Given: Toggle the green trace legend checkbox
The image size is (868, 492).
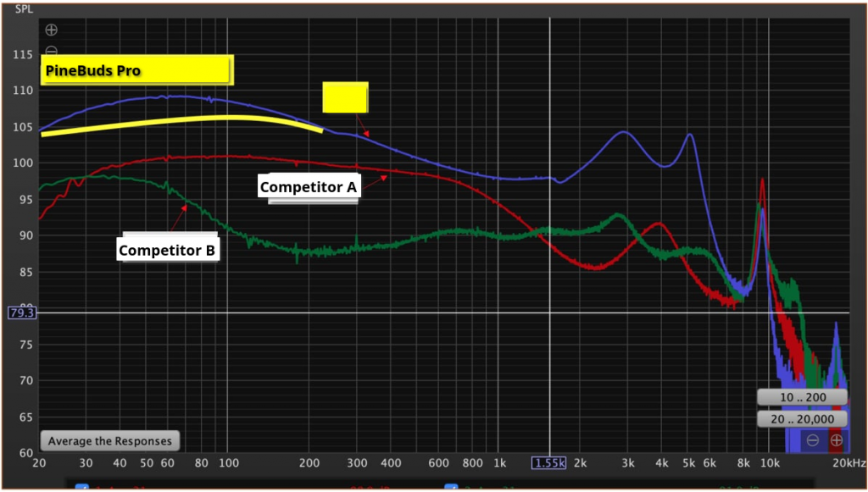Looking at the screenshot, I should pyautogui.click(x=453, y=489).
